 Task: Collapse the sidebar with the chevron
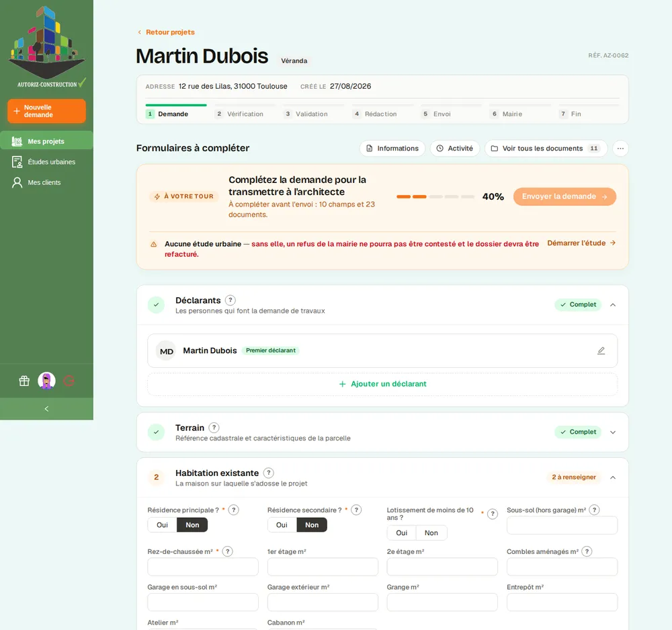[x=47, y=409]
